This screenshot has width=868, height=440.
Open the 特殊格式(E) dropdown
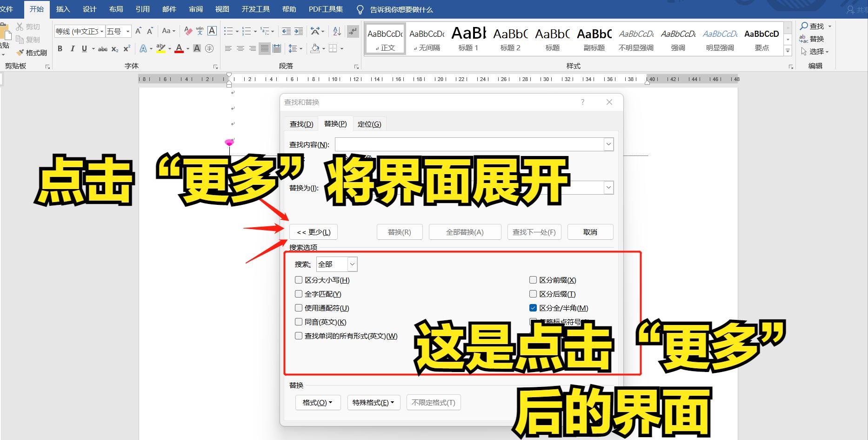pos(374,402)
